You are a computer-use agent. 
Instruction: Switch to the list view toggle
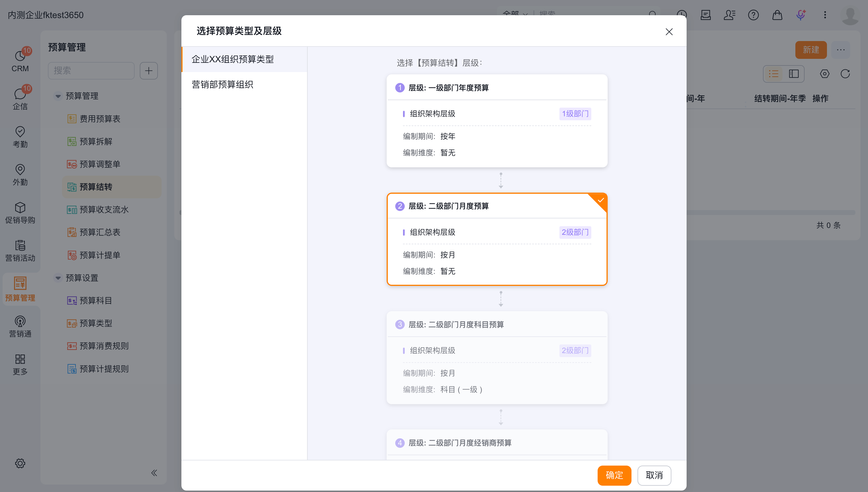tap(774, 74)
